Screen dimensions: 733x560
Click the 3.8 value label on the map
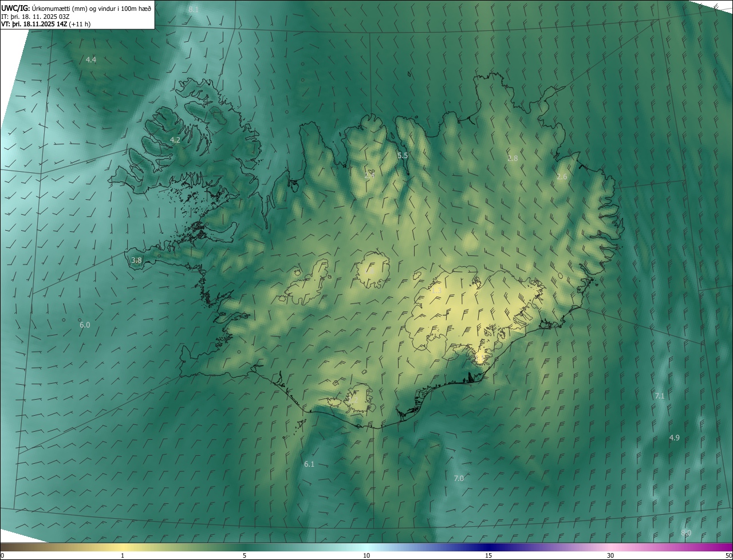[x=136, y=260]
